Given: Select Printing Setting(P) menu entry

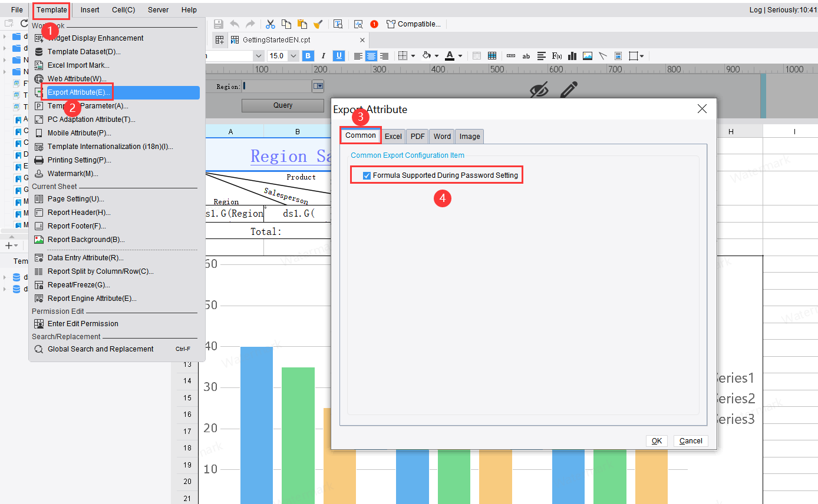Looking at the screenshot, I should [80, 160].
